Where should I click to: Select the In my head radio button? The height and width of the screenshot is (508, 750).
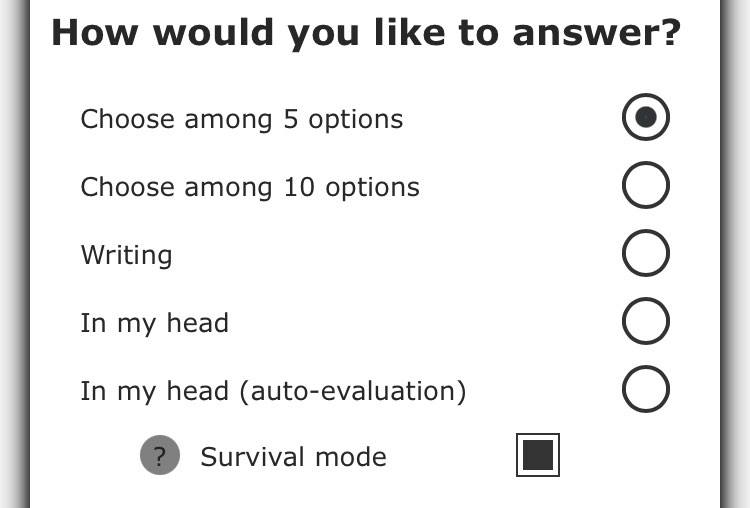tap(646, 321)
